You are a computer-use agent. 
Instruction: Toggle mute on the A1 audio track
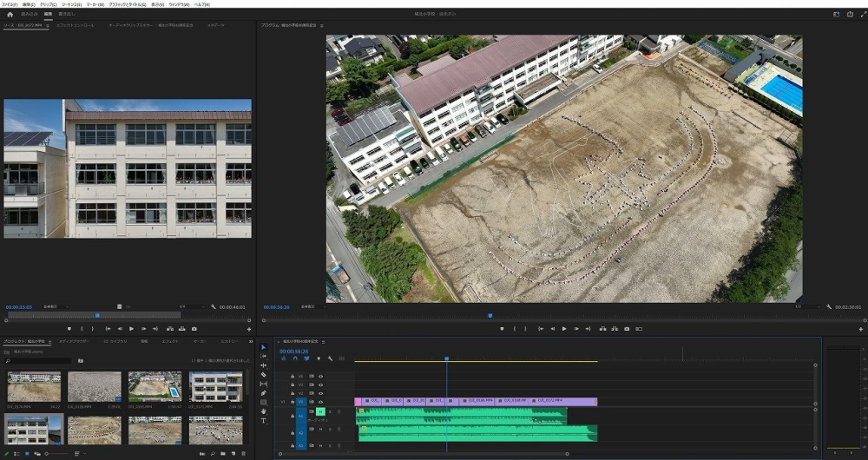click(x=320, y=411)
